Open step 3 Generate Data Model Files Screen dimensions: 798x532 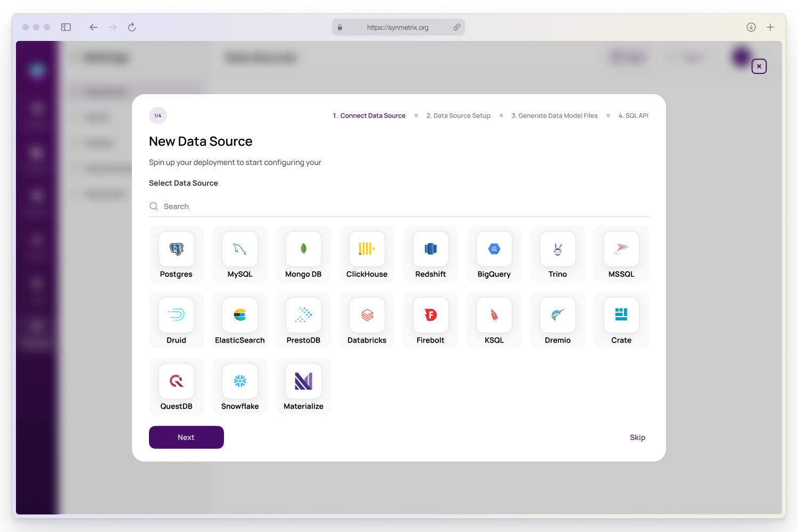(x=554, y=115)
